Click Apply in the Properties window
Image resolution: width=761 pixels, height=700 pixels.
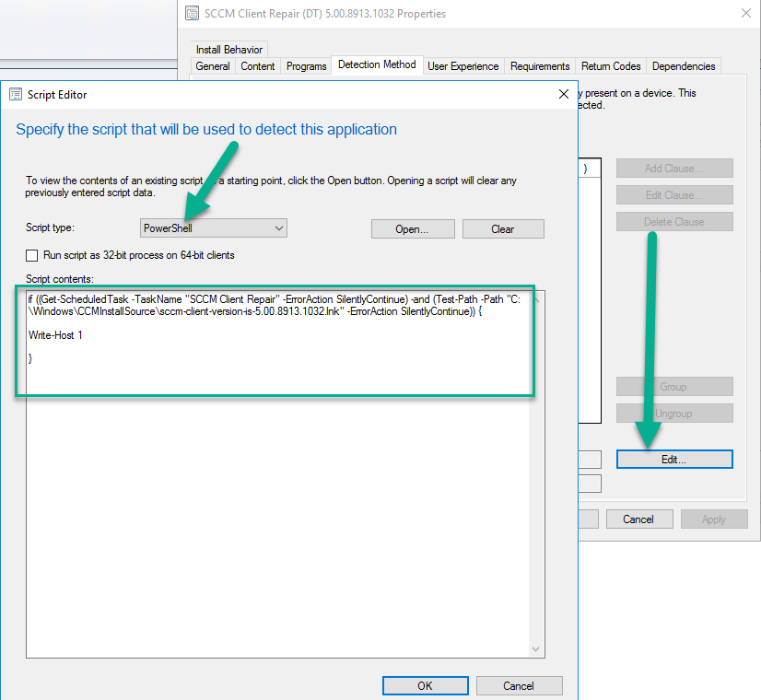714,519
